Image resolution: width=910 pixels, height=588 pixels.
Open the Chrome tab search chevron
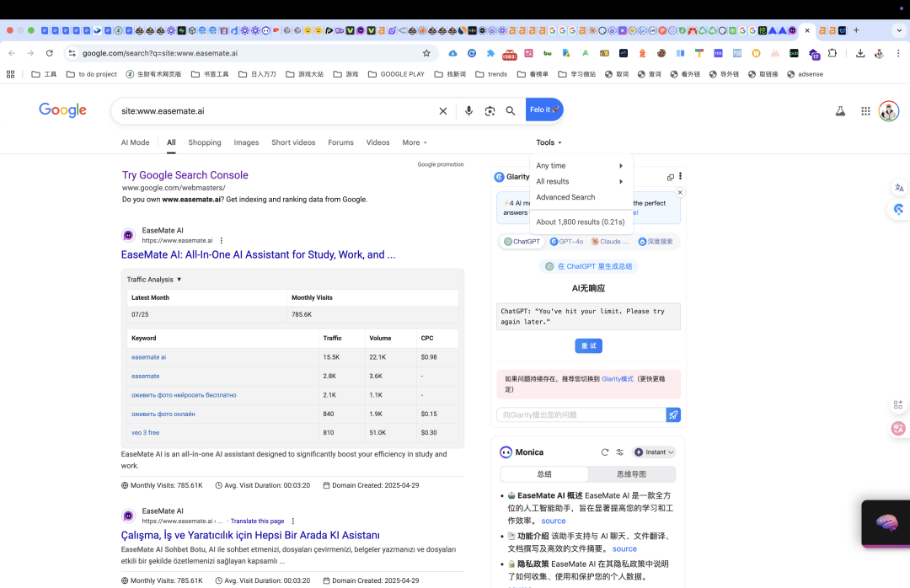(x=899, y=30)
